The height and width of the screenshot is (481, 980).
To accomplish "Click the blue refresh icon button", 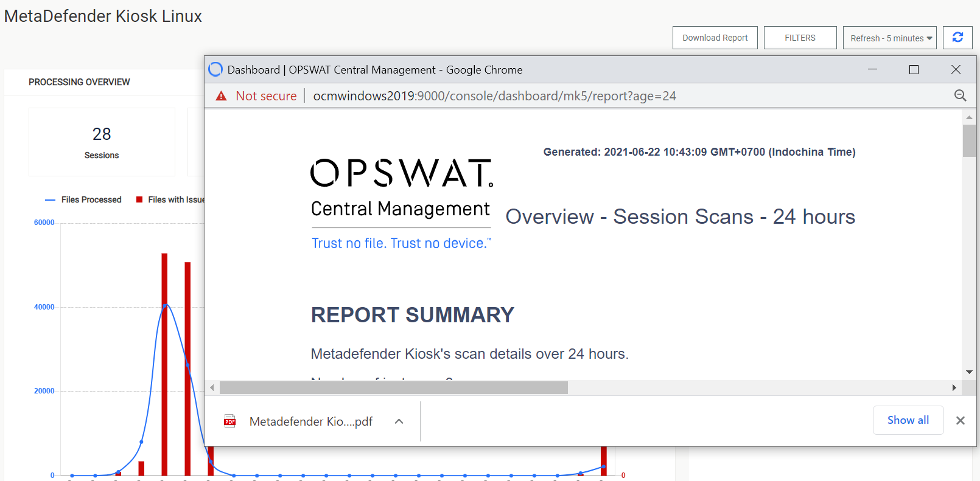I will (957, 38).
